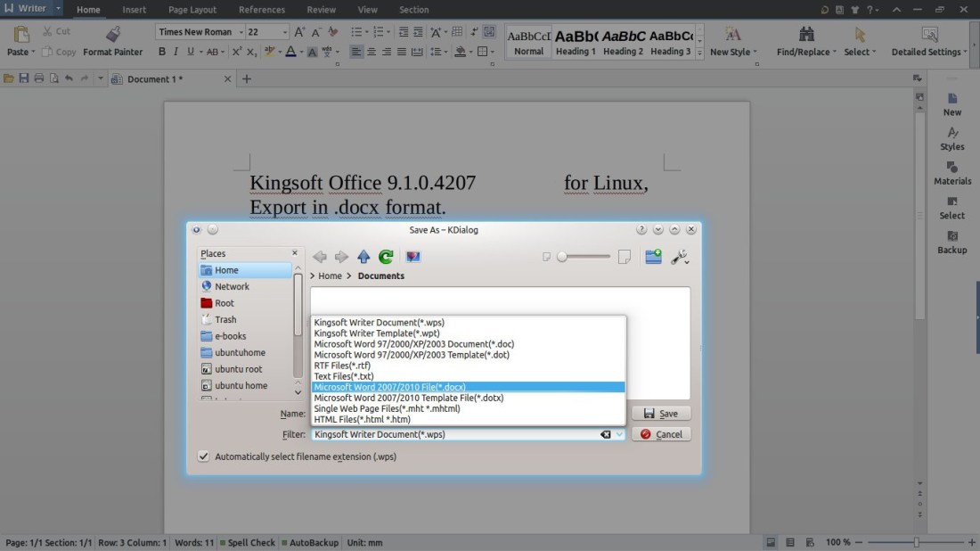Screen dimensions: 980x551
Task: Open the Styles sidebar panel
Action: (x=951, y=138)
